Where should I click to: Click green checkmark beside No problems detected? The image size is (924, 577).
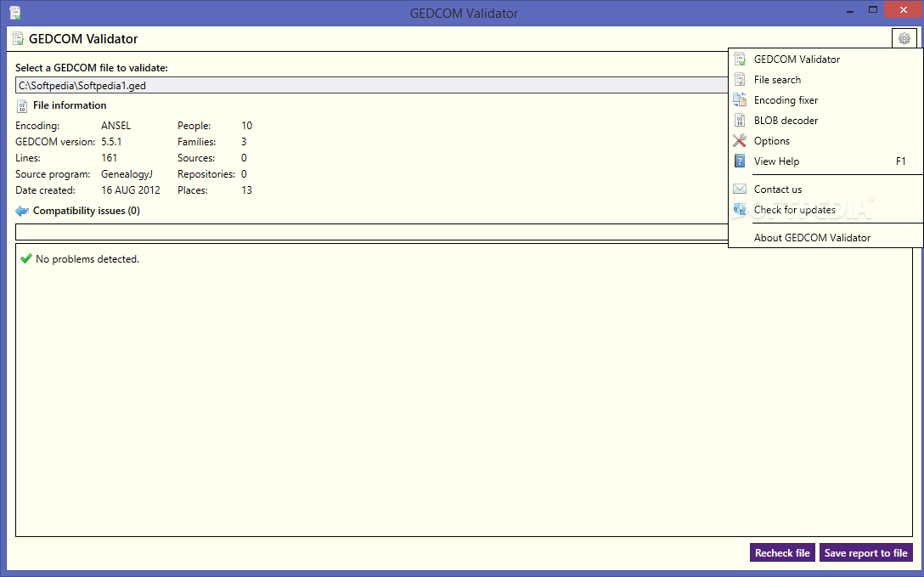(x=26, y=258)
